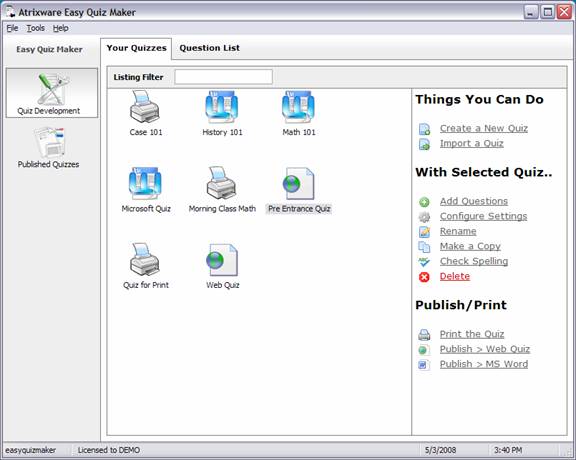This screenshot has width=576, height=460.
Task: Click the Create a New Quiz link
Action: tap(484, 129)
